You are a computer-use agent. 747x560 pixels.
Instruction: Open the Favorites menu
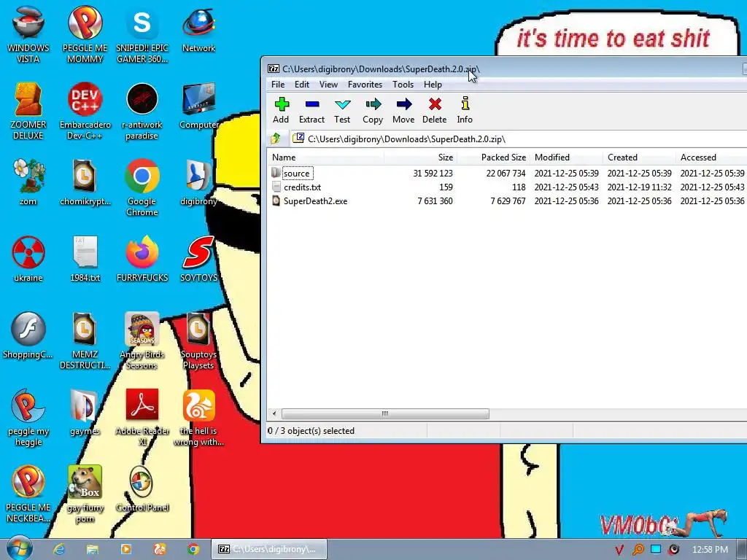pos(365,85)
